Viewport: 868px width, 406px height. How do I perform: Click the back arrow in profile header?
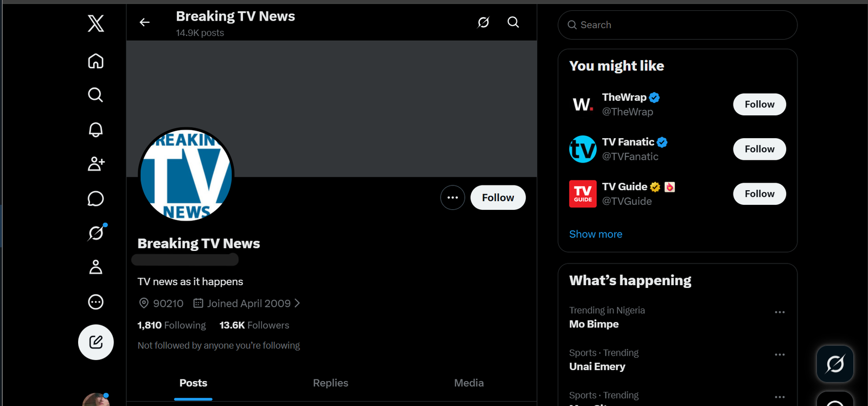click(144, 22)
